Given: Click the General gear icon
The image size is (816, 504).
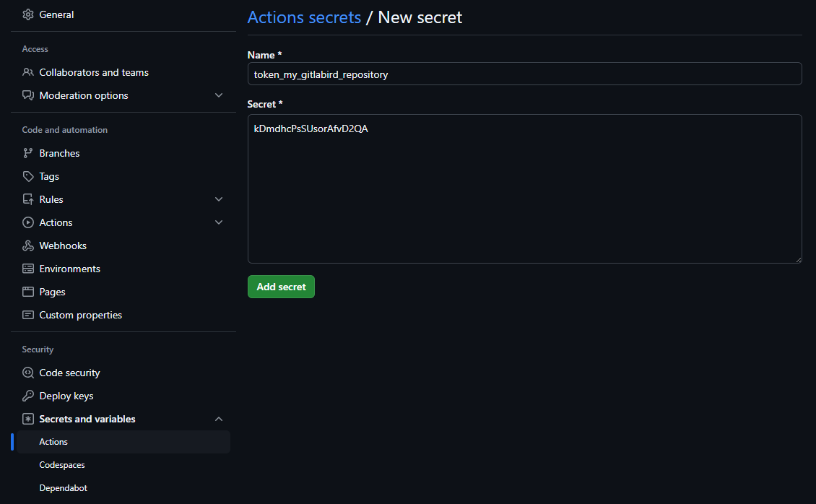Looking at the screenshot, I should 28,14.
